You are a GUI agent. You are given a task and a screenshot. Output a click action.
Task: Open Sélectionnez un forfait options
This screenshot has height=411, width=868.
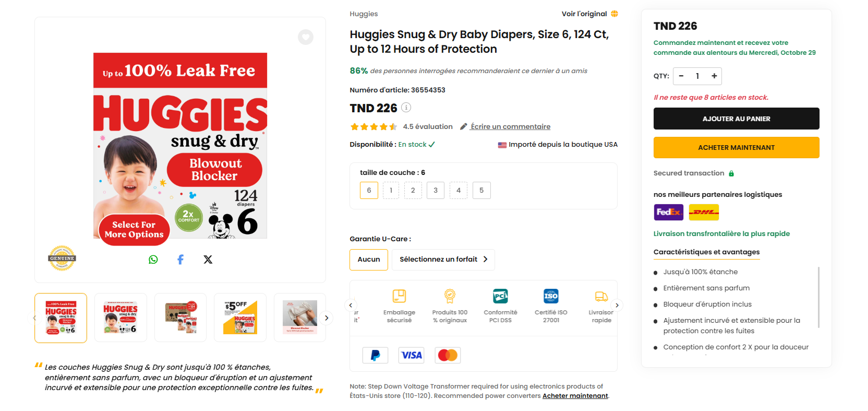coord(443,260)
